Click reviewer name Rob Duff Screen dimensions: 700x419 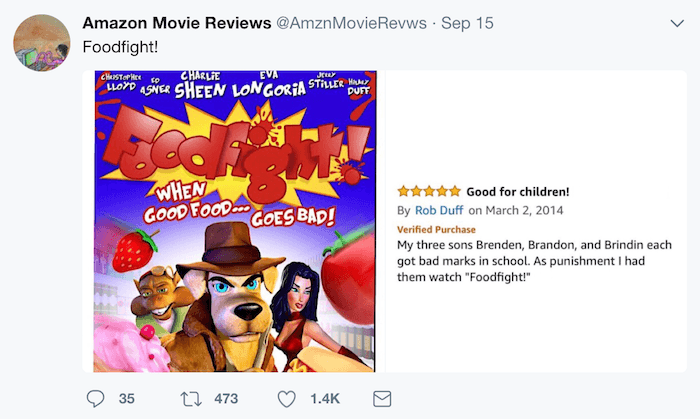click(438, 210)
